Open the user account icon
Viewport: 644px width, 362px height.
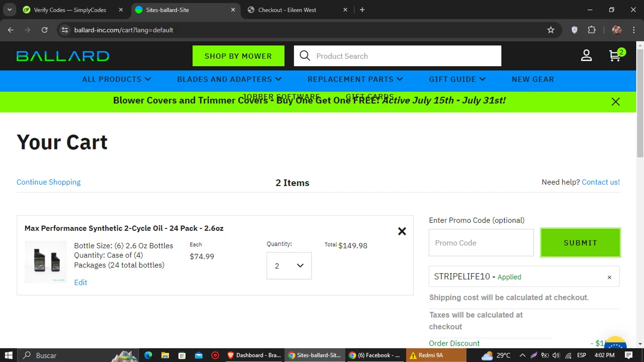pyautogui.click(x=586, y=55)
